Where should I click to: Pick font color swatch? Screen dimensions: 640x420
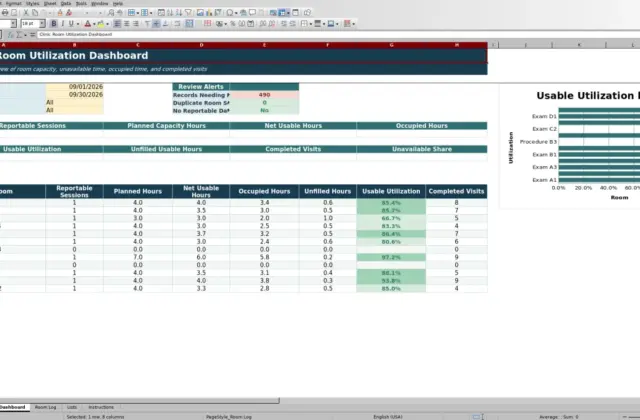click(x=87, y=24)
